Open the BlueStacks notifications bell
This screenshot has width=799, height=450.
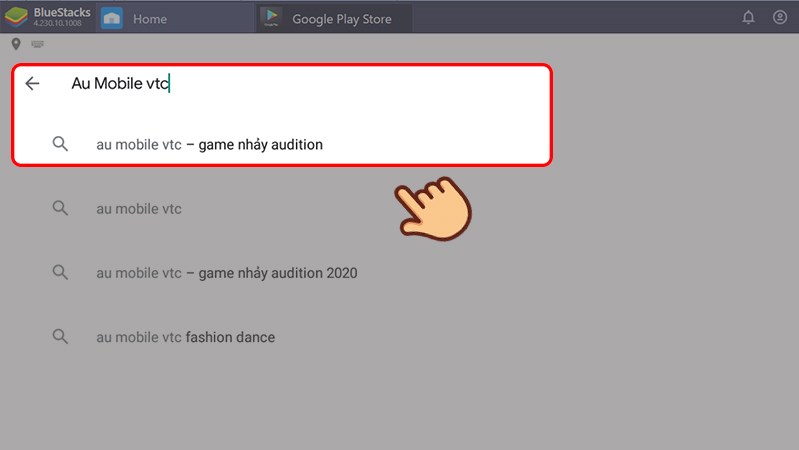pyautogui.click(x=748, y=18)
